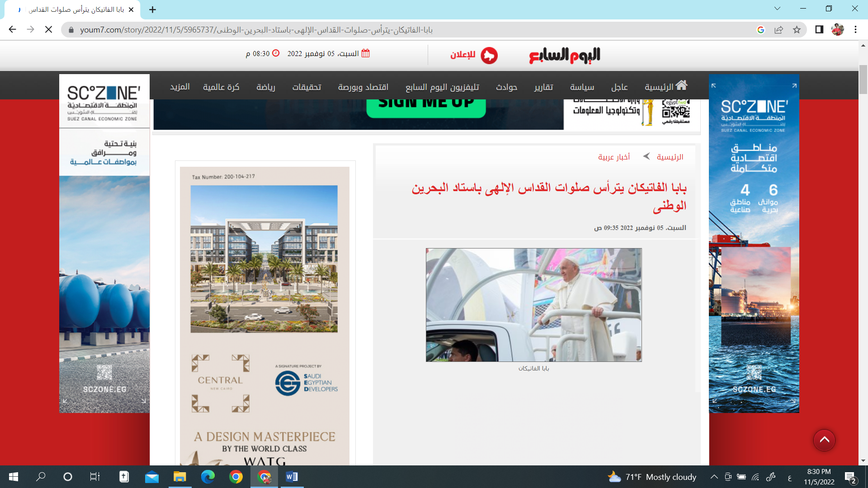This screenshot has height=488, width=868.
Task: Click the scrollbar down arrow
Action: [863, 461]
